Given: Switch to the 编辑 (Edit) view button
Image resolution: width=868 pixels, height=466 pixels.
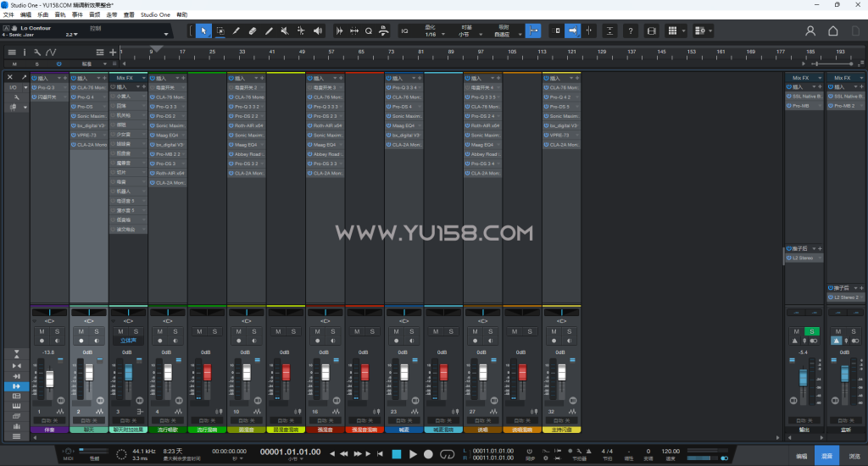Looking at the screenshot, I should pos(802,456).
